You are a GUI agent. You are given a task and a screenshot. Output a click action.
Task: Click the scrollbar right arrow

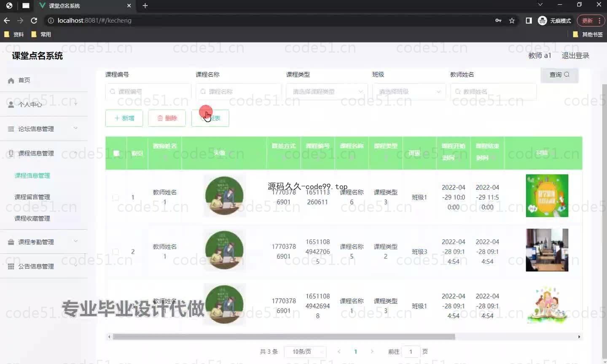coord(579,337)
